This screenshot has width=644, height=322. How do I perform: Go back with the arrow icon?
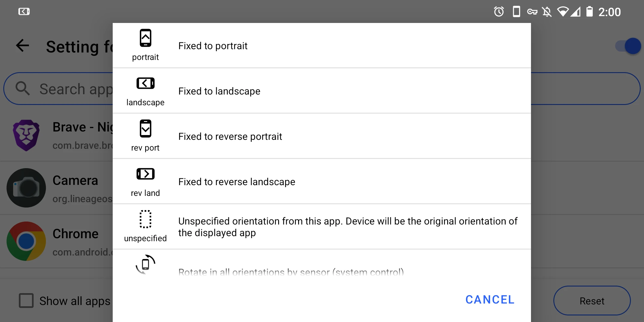pos(23,46)
